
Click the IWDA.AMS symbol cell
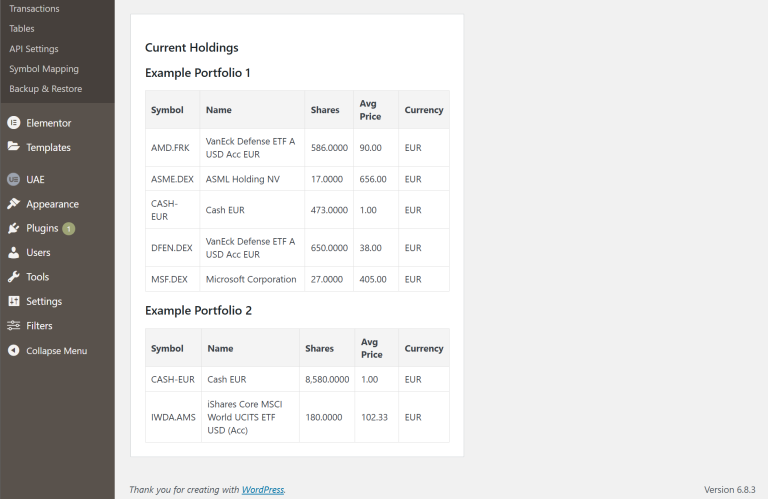pos(172,417)
